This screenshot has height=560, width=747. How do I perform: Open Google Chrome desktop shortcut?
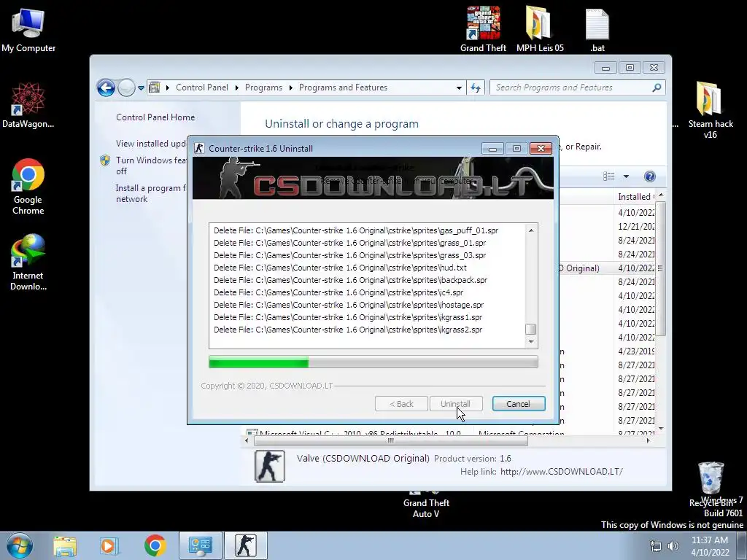point(28,186)
